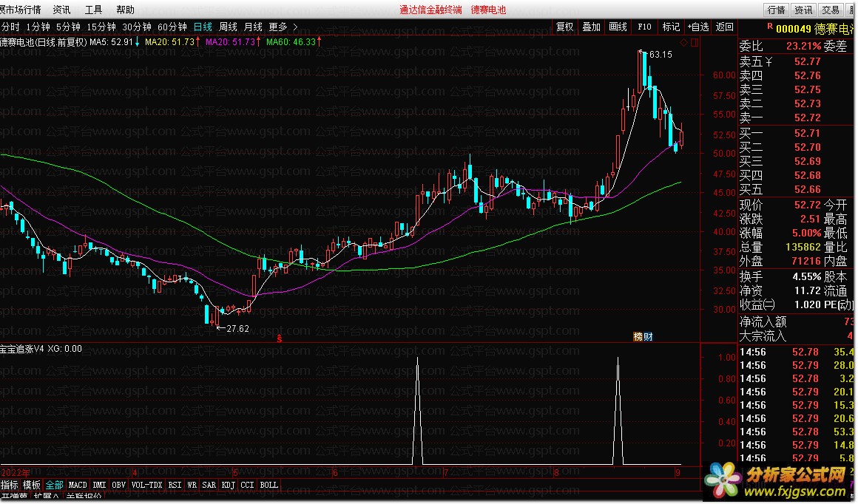Switch sub-chart to KDJ indicator
The height and width of the screenshot is (504, 858).
(228, 485)
